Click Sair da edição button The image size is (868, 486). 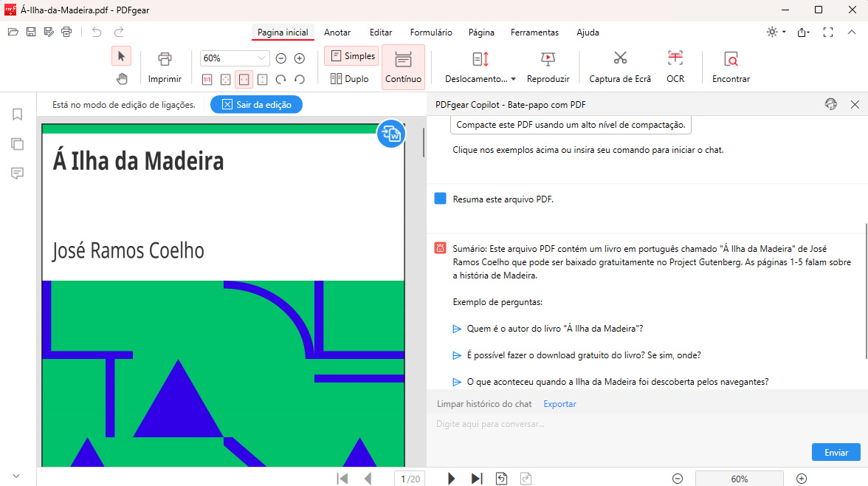click(256, 105)
